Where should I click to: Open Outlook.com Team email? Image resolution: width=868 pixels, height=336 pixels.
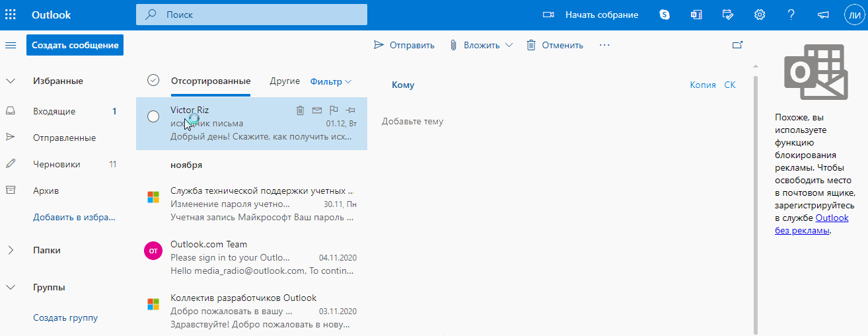point(252,257)
